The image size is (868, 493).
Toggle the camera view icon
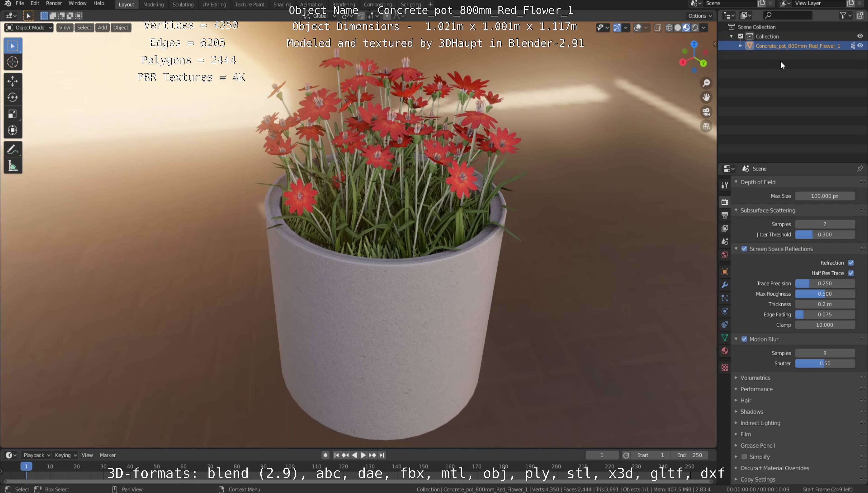tap(706, 112)
